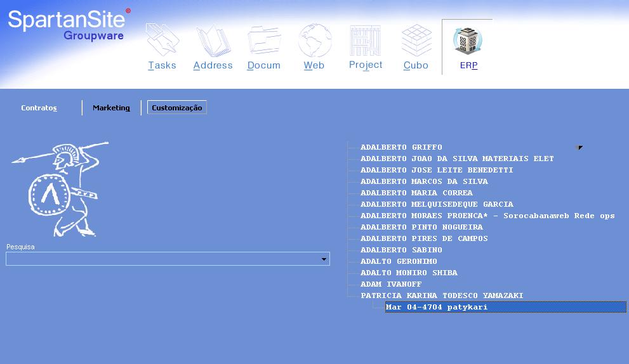Image resolution: width=629 pixels, height=364 pixels.
Task: Select ADALTO MONIRO SHIBA
Action: pos(409,273)
